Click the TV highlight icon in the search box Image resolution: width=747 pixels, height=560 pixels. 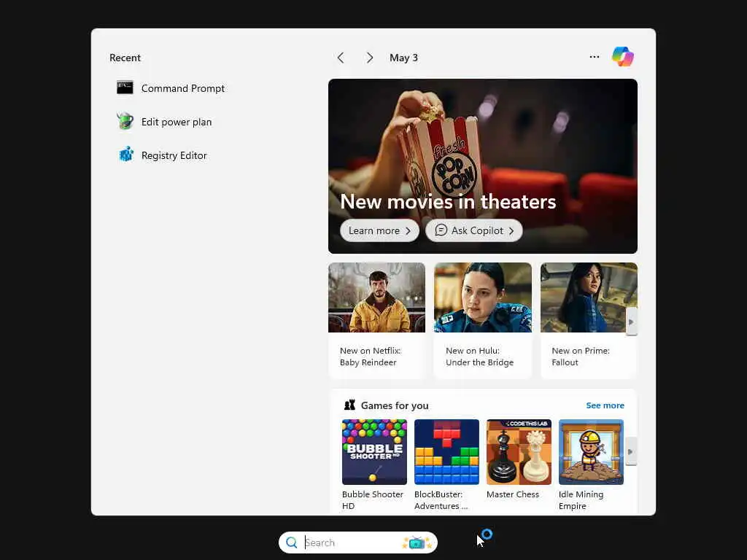click(417, 542)
